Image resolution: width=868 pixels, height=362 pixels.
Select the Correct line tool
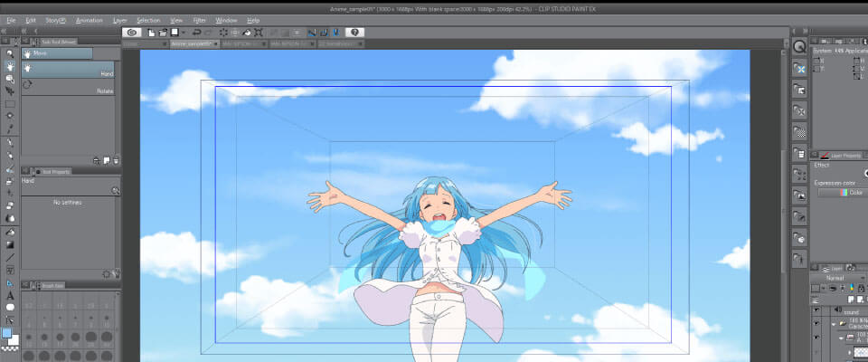click(10, 320)
